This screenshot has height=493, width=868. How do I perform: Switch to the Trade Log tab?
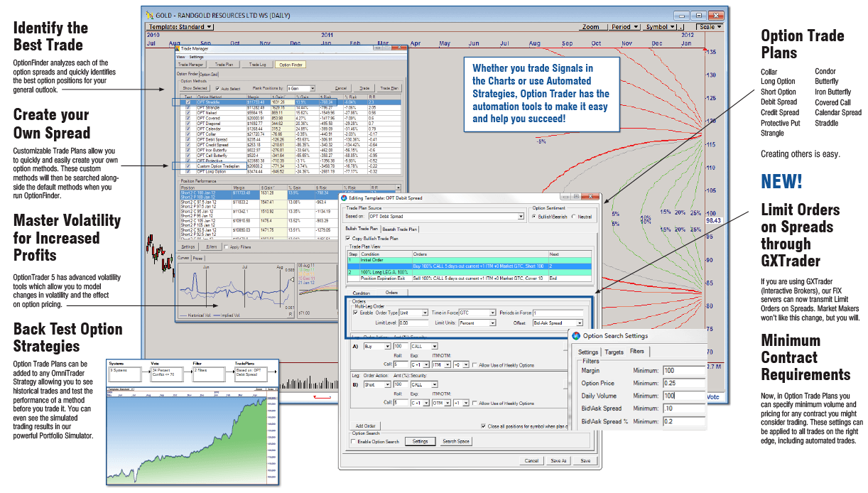click(x=257, y=65)
